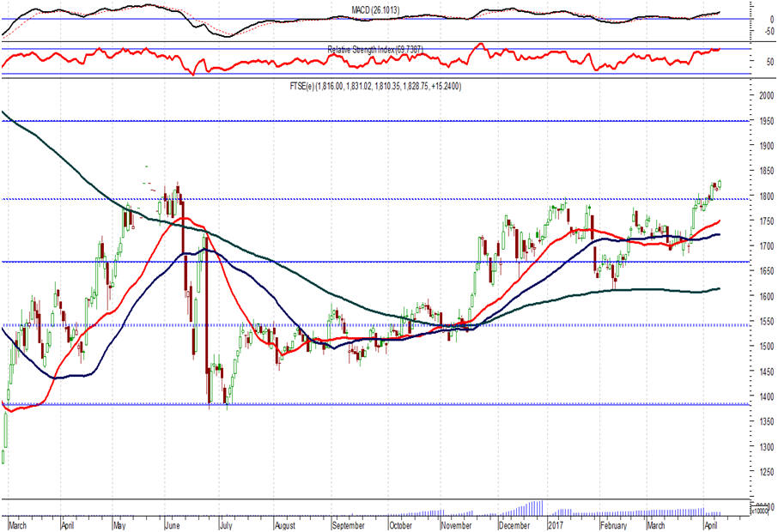Select the 1300 price axis label

[x=766, y=447]
